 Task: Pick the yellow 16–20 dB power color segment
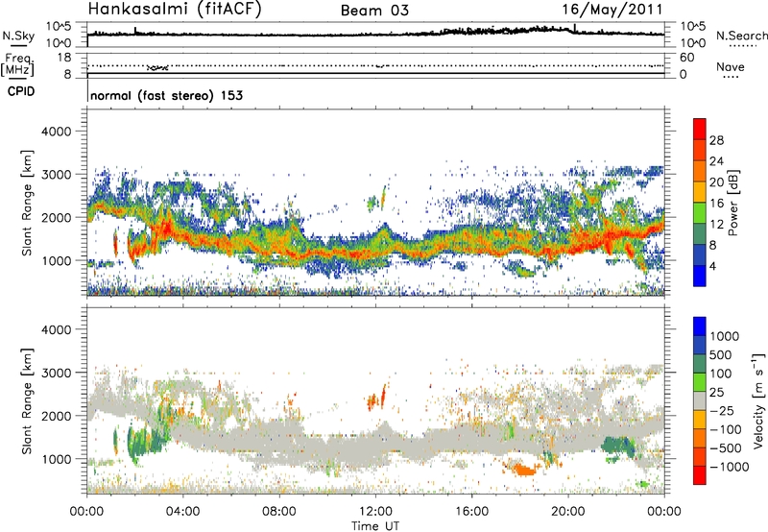point(700,192)
